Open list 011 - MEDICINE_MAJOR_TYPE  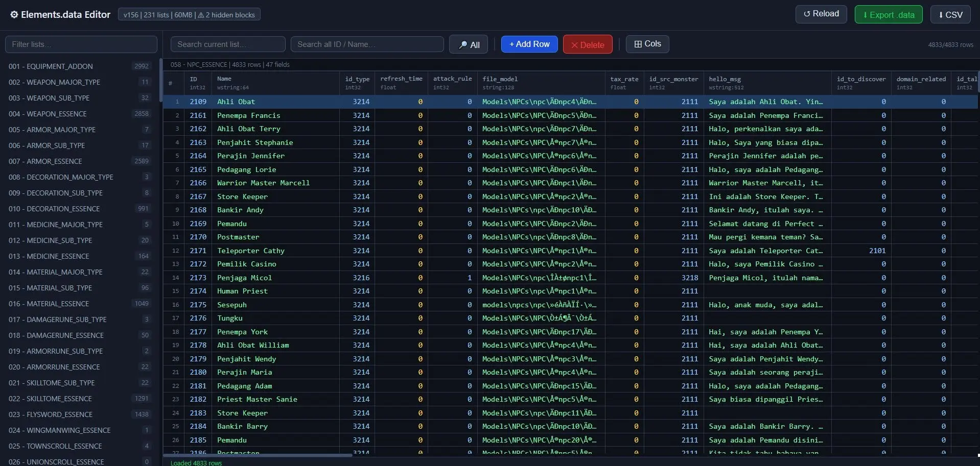(x=80, y=225)
